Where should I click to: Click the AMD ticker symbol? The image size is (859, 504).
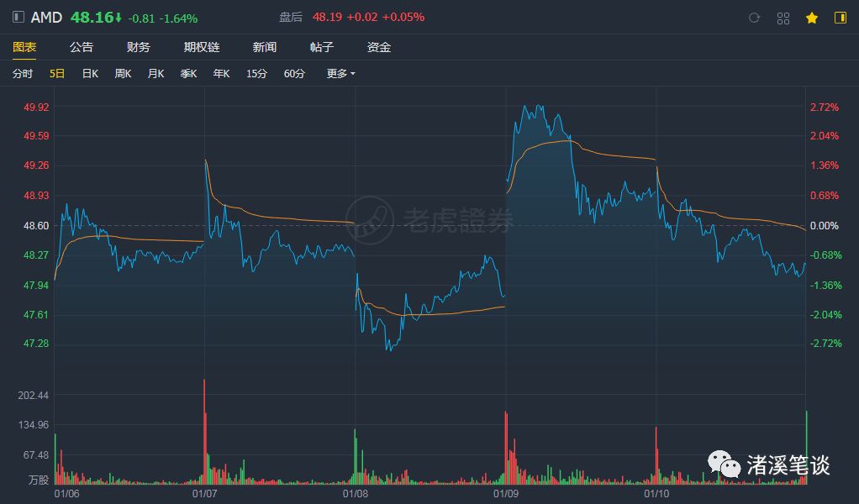coord(46,18)
